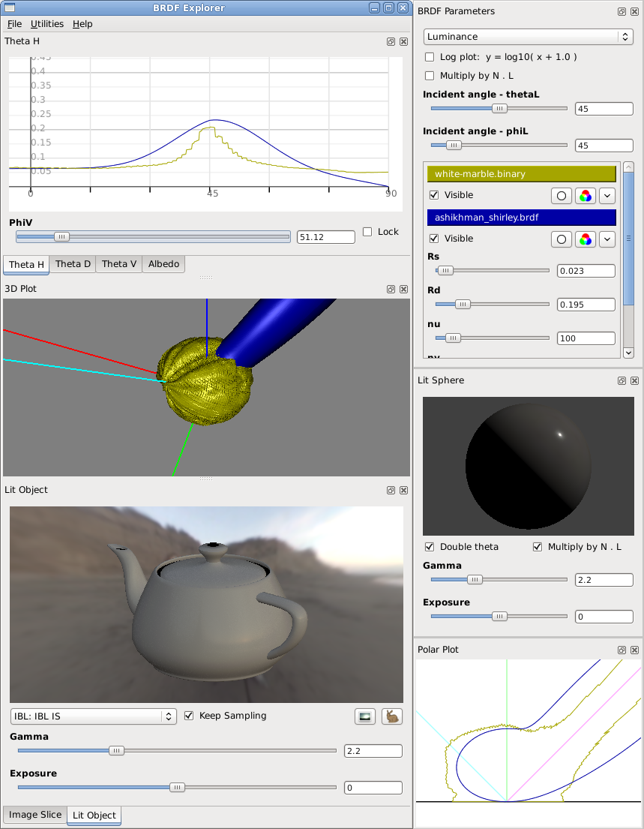Image resolution: width=644 pixels, height=829 pixels.
Task: Switch to the Image Slice tab
Action: [x=34, y=815]
